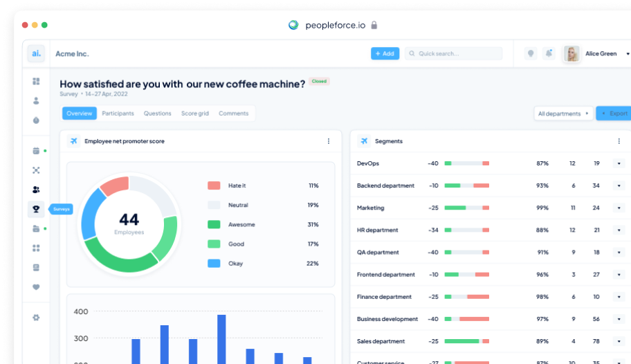This screenshot has width=631, height=364.
Task: Click the blue Add button
Action: point(385,53)
